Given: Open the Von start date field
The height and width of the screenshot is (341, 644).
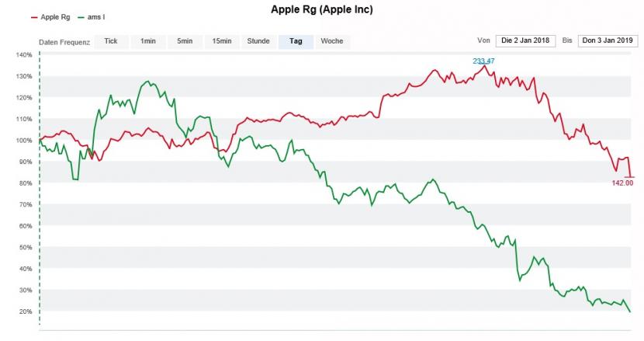Looking at the screenshot, I should [x=526, y=41].
